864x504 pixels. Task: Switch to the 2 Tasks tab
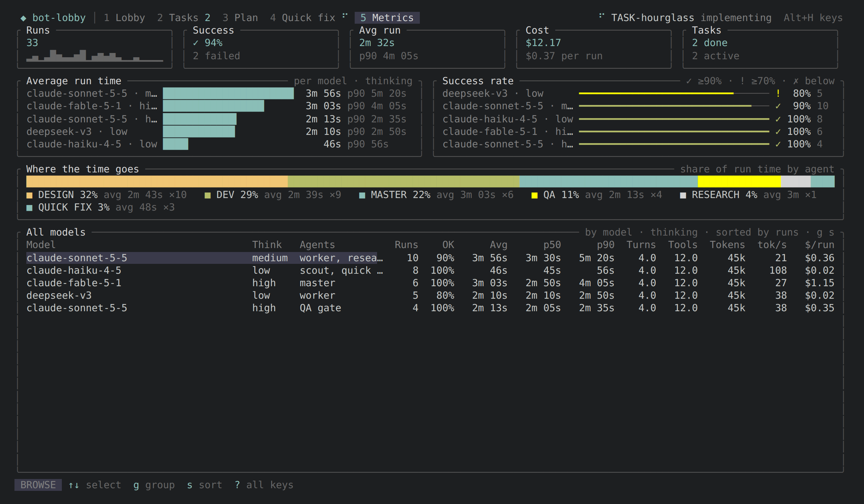pos(184,17)
